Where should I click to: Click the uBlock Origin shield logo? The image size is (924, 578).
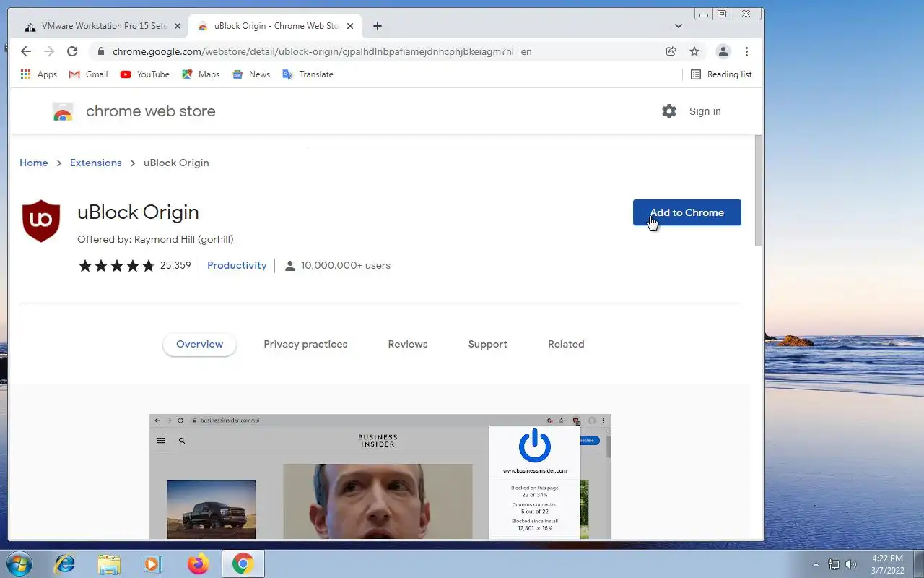pyautogui.click(x=41, y=221)
